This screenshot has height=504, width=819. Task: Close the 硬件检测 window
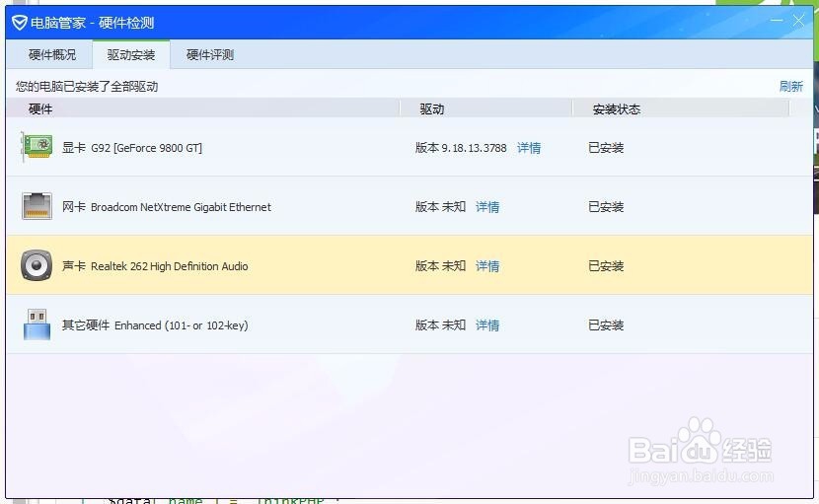point(798,21)
